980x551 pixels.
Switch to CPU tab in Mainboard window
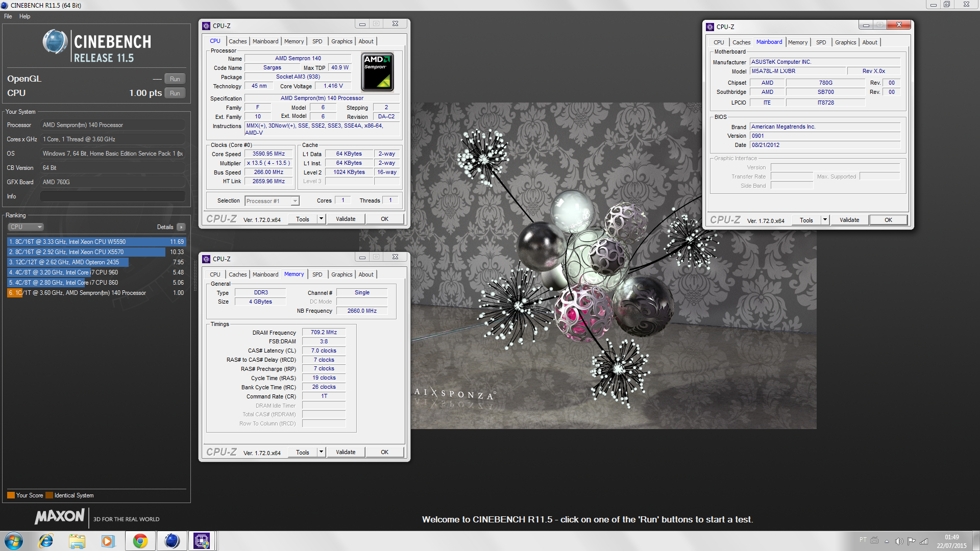[x=719, y=42]
